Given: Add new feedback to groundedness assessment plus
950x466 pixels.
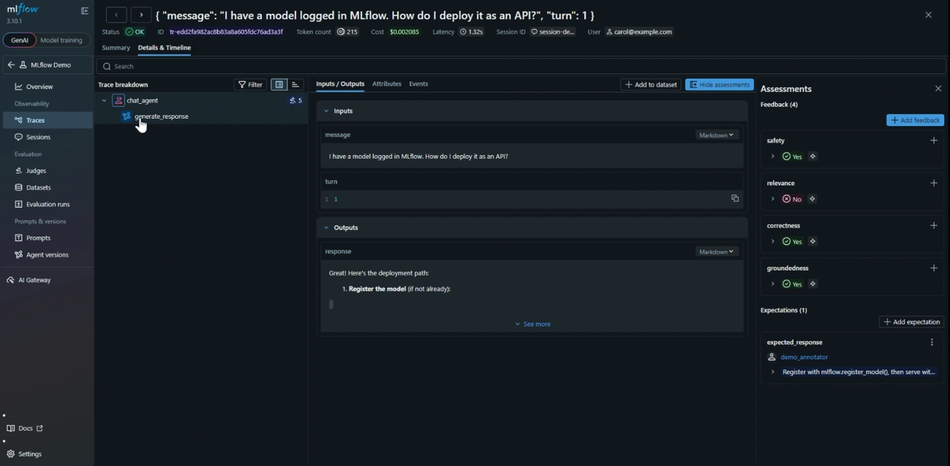Looking at the screenshot, I should (x=934, y=268).
